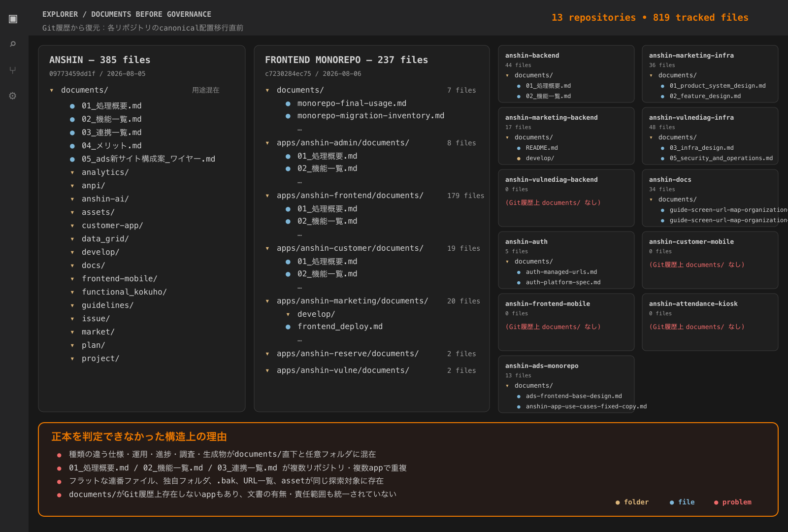Open 05_security_and_operations.md file
The height and width of the screenshot is (532, 788).
point(721,158)
